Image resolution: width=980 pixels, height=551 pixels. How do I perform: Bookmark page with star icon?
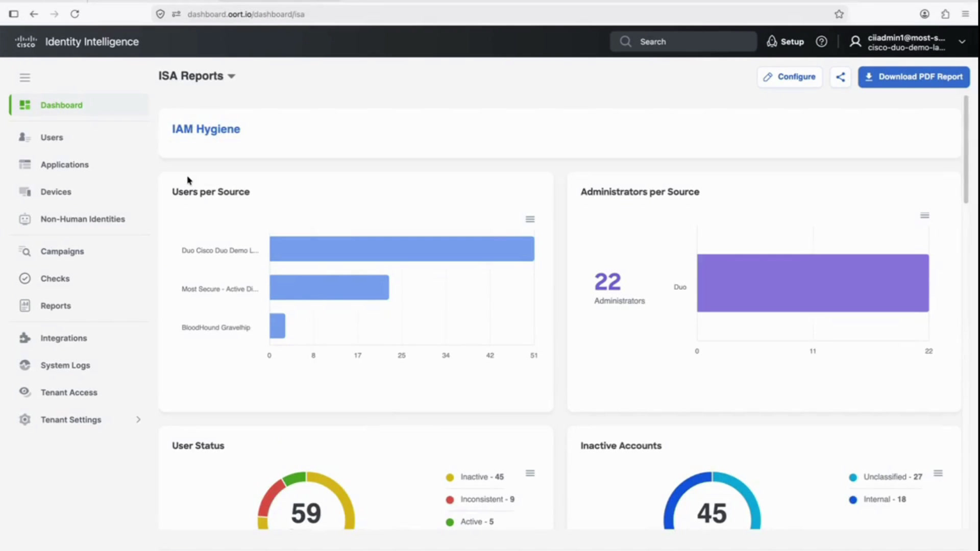coord(839,14)
